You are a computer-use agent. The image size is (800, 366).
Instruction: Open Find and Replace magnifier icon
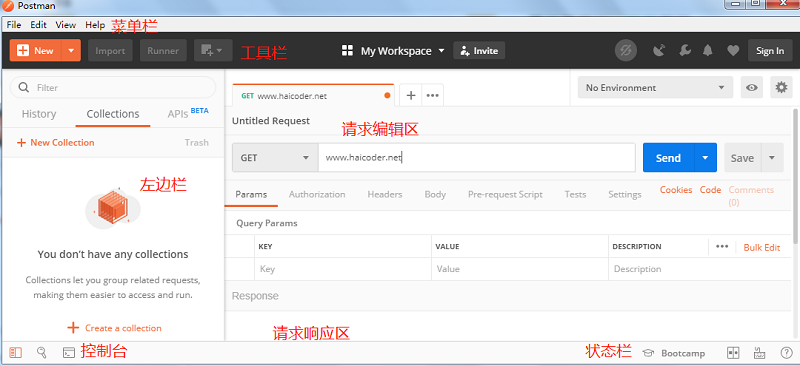coord(42,352)
